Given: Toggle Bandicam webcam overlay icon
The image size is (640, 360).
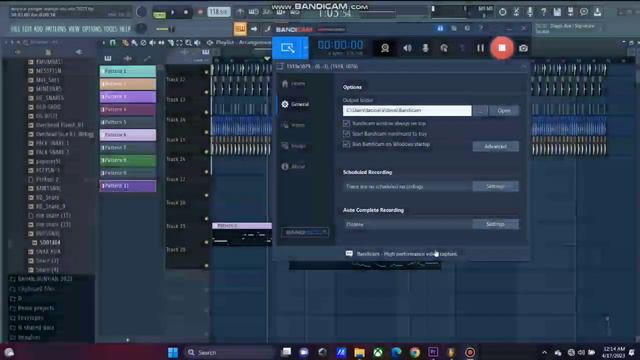Looking at the screenshot, I should point(384,48).
